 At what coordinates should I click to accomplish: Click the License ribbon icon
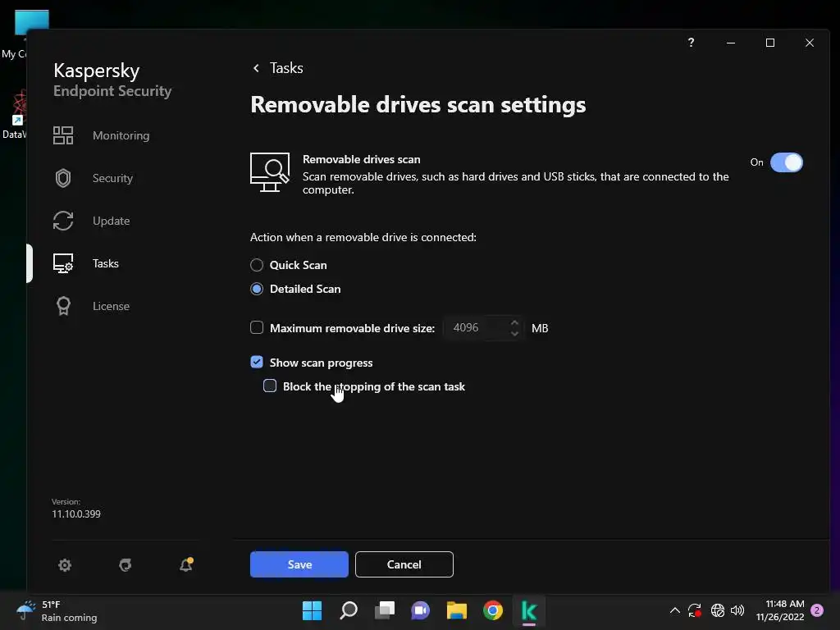point(63,306)
